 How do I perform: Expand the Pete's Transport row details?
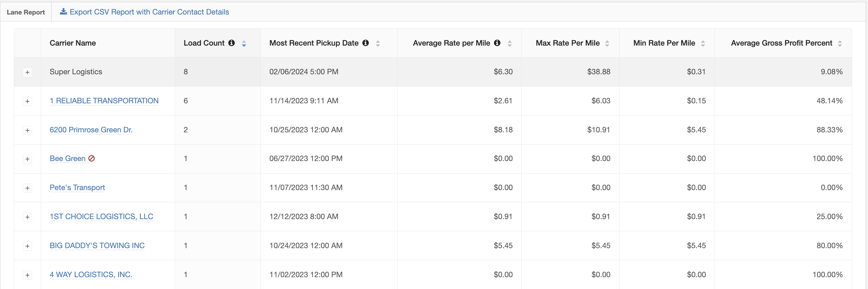point(27,188)
